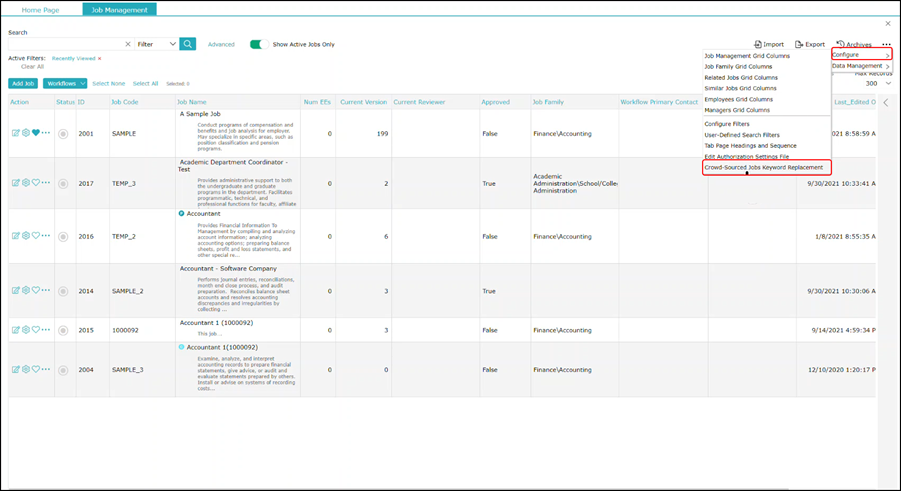Select status radio for job 2014
This screenshot has height=491, width=901.
click(x=63, y=291)
